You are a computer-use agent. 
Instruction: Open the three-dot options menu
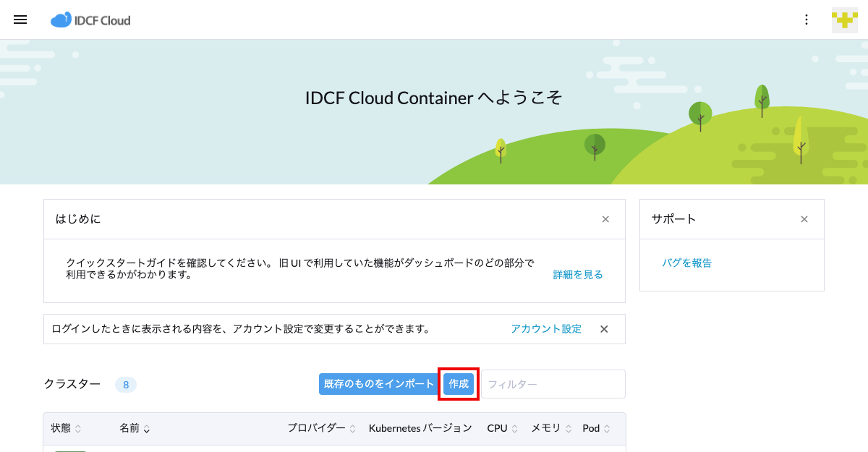click(807, 20)
